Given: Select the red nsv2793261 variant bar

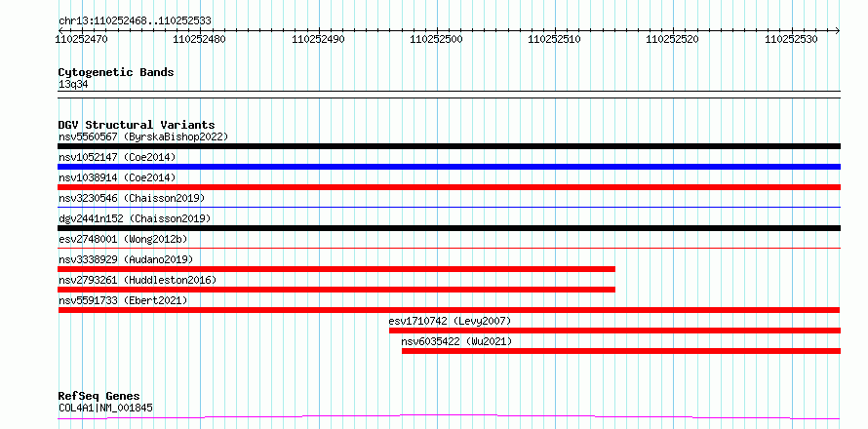Looking at the screenshot, I should click(336, 290).
